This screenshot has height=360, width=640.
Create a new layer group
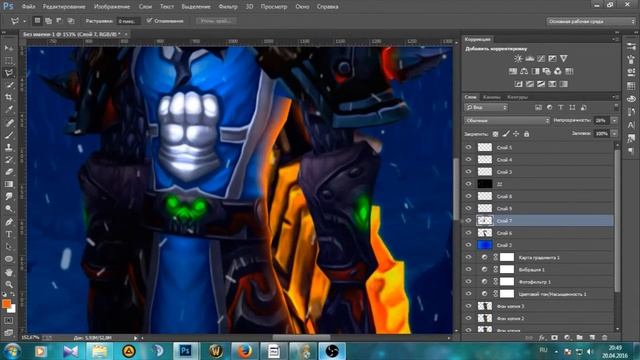pos(580,338)
